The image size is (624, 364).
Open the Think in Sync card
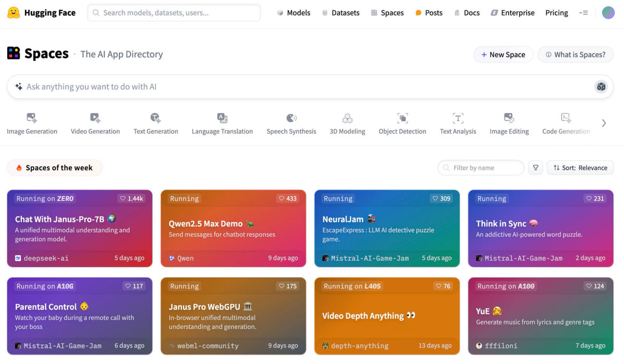[x=541, y=228]
